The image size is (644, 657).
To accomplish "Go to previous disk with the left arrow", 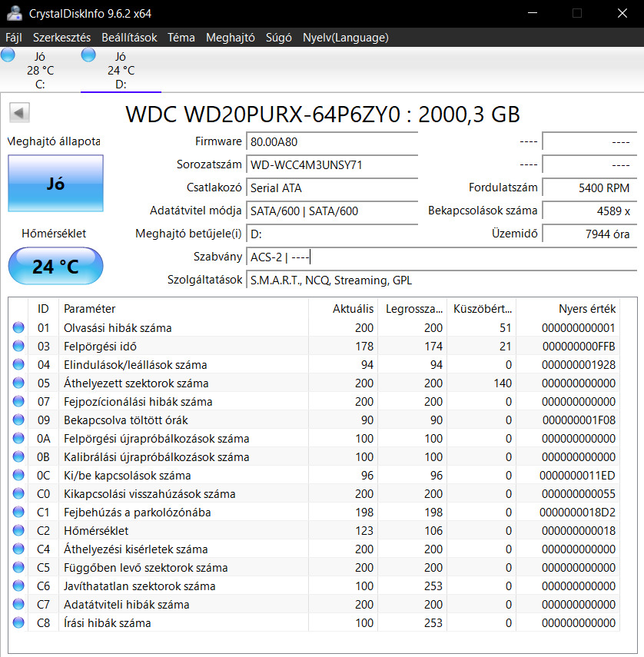I will 19,112.
